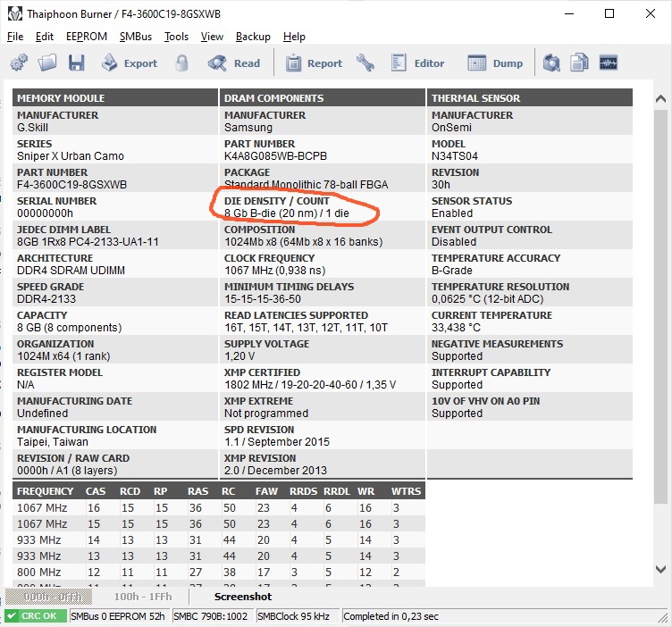Image resolution: width=672 pixels, height=627 pixels.
Task: Click the FREQUENCY table column header
Action: pos(46,491)
